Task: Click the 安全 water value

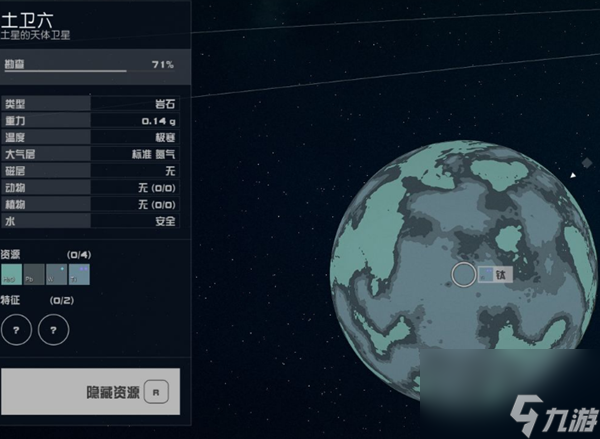Action: coord(165,221)
